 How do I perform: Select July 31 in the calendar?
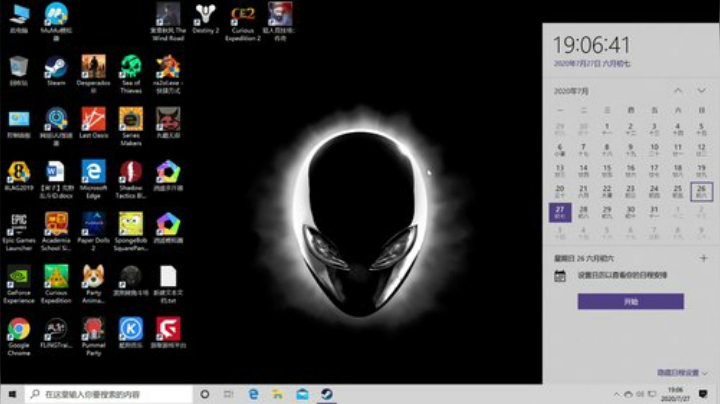pyautogui.click(x=654, y=212)
